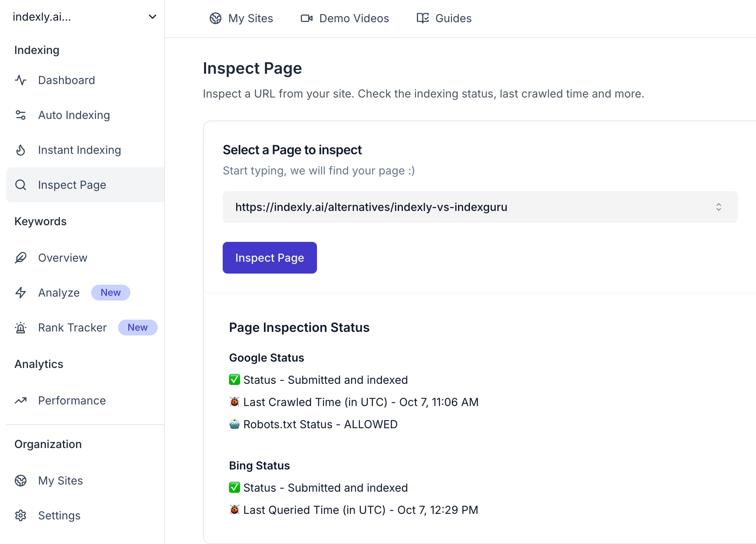
Task: Expand the indexly.ai site switcher chevron
Action: [153, 17]
